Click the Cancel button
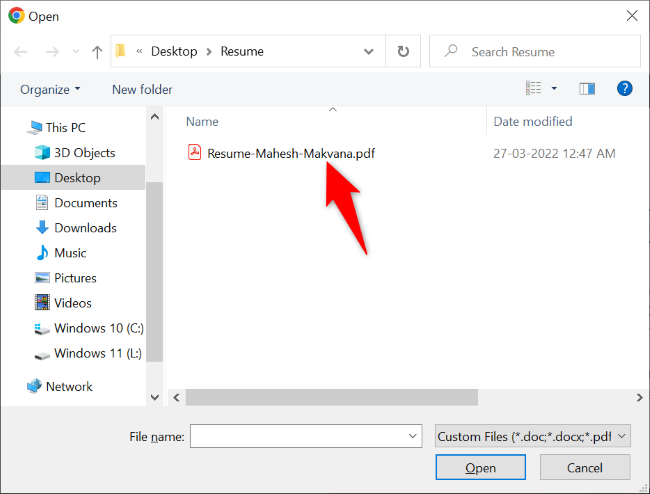 pyautogui.click(x=585, y=467)
